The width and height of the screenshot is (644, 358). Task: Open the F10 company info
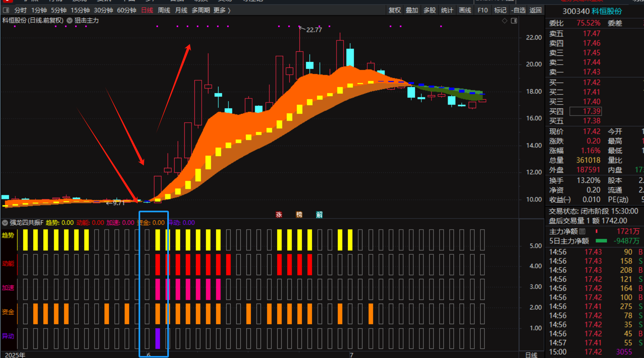pos(482,10)
